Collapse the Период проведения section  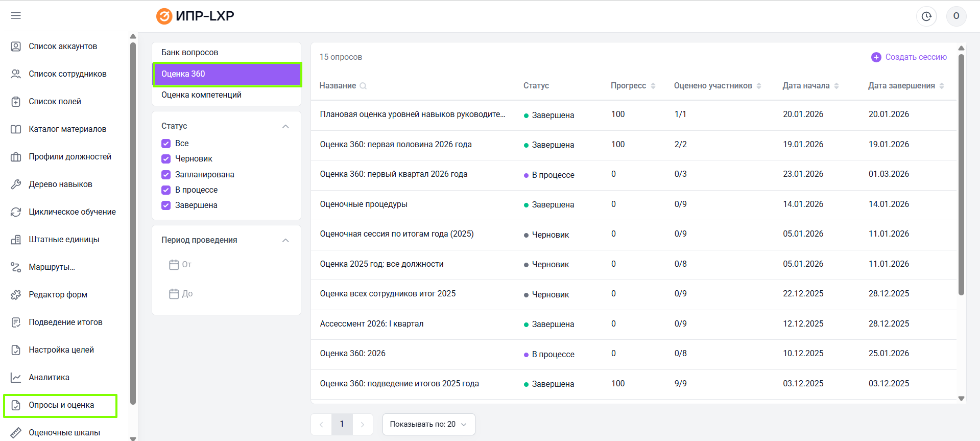[x=285, y=240]
